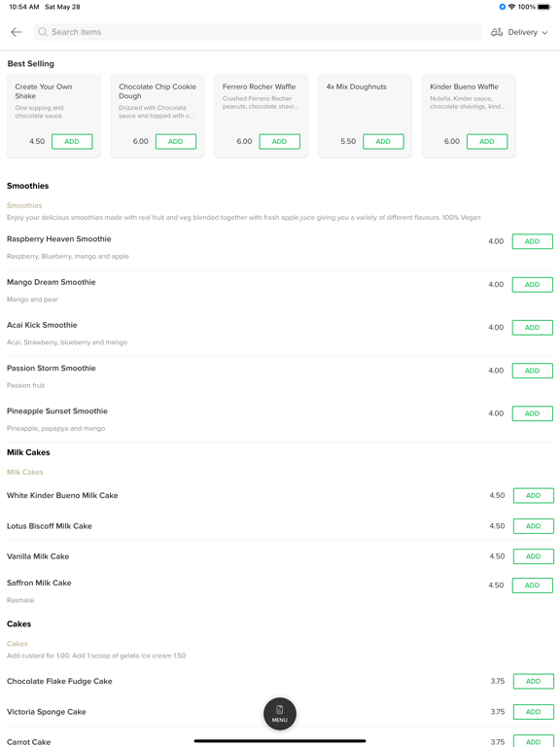Add Chocolate Flake Fudge Cake

(534, 681)
